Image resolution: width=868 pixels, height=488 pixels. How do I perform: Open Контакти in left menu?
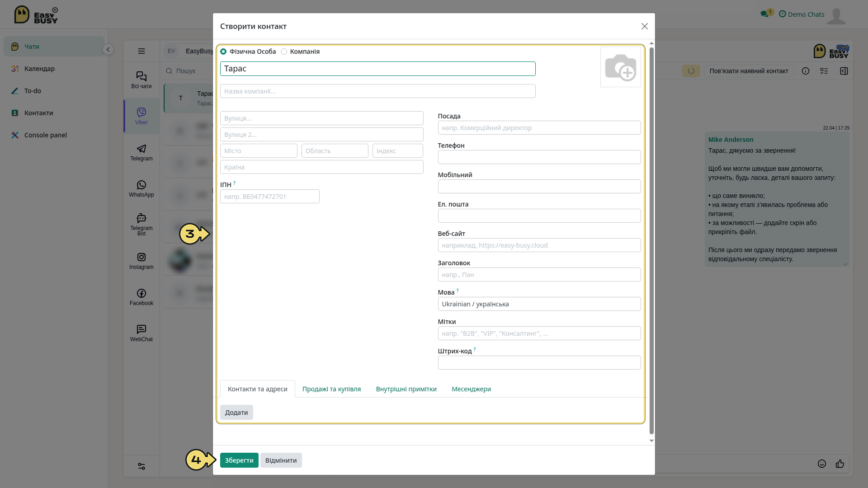(x=54, y=113)
